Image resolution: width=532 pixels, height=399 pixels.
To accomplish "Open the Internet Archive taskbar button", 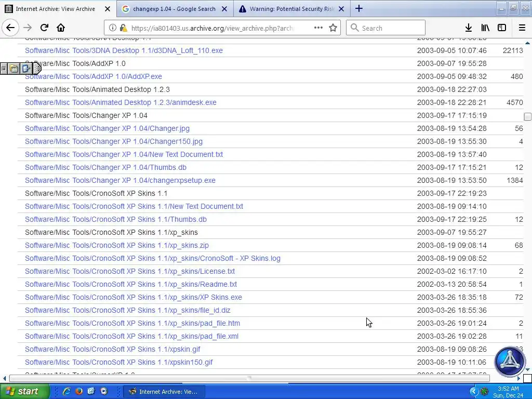I will (164, 392).
